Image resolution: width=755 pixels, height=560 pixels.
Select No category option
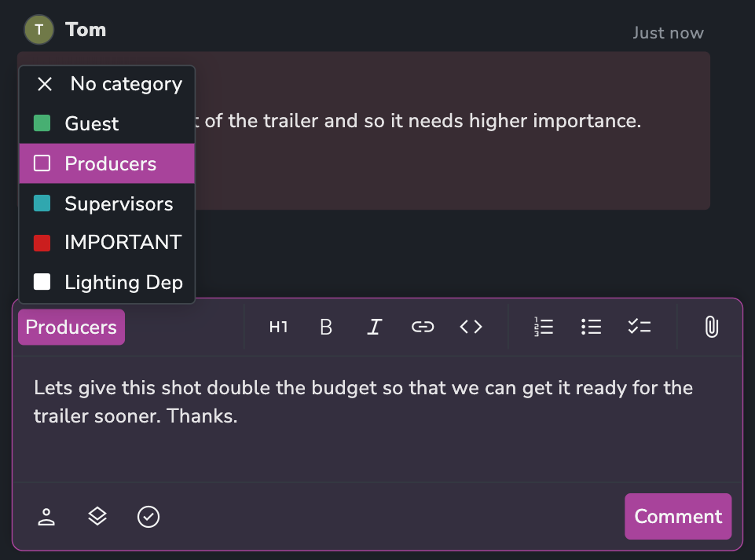click(x=107, y=84)
